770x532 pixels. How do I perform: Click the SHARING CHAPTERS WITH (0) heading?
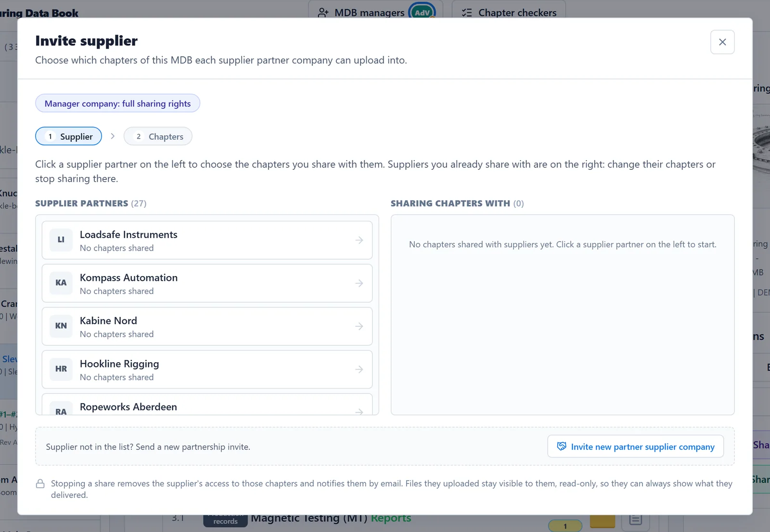pyautogui.click(x=457, y=203)
